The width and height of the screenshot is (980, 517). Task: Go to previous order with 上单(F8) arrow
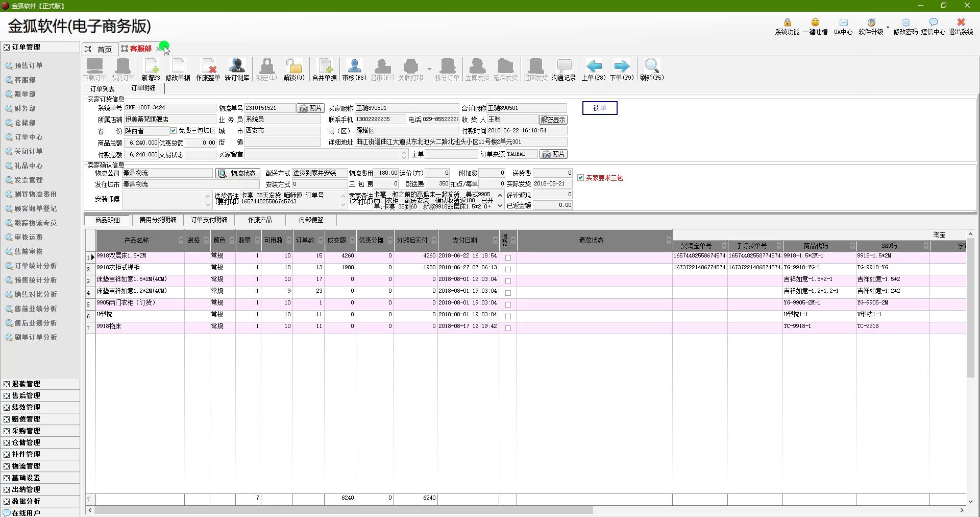click(594, 66)
